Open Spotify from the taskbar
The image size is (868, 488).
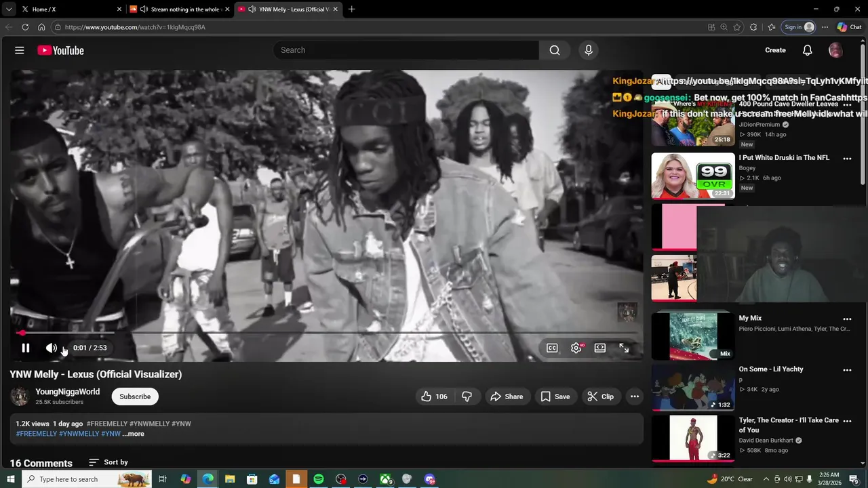tap(318, 479)
